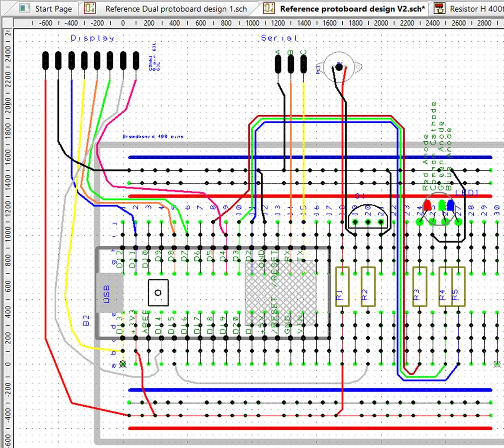Click the icon on Resistor H tab
This screenshot has height=448, width=504.
click(x=440, y=8)
